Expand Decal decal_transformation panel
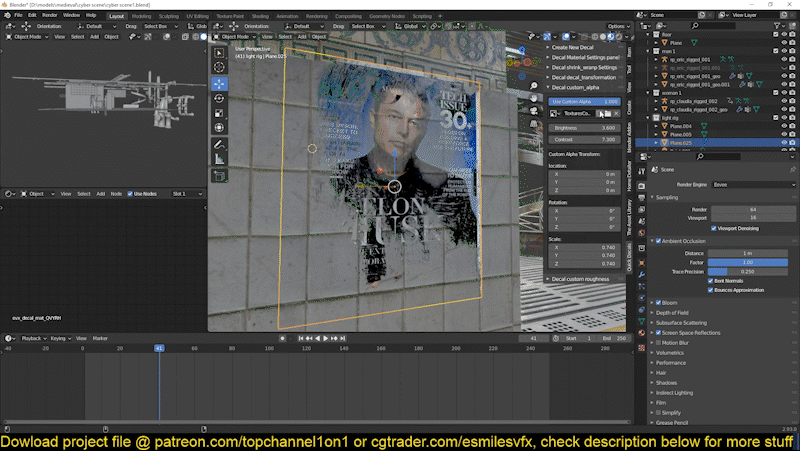This screenshot has width=800, height=451. pyautogui.click(x=585, y=78)
